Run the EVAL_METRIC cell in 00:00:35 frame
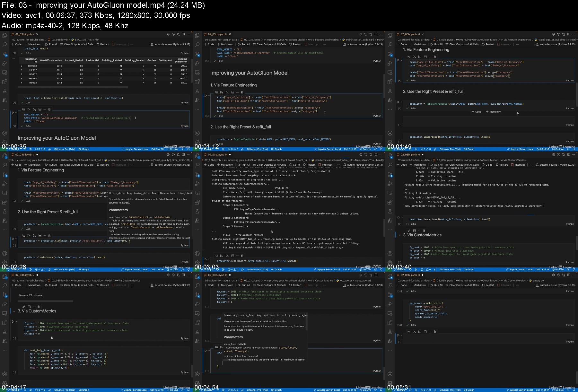578x392 pixels. point(13,113)
